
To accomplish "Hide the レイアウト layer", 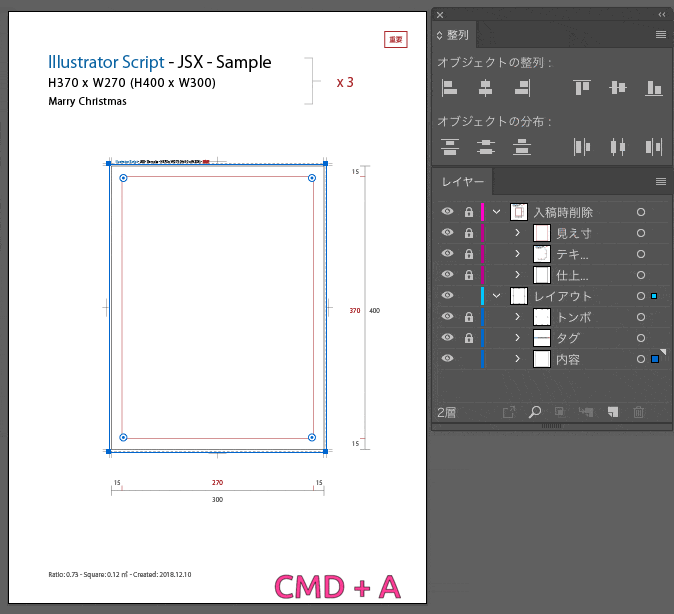I will (447, 295).
